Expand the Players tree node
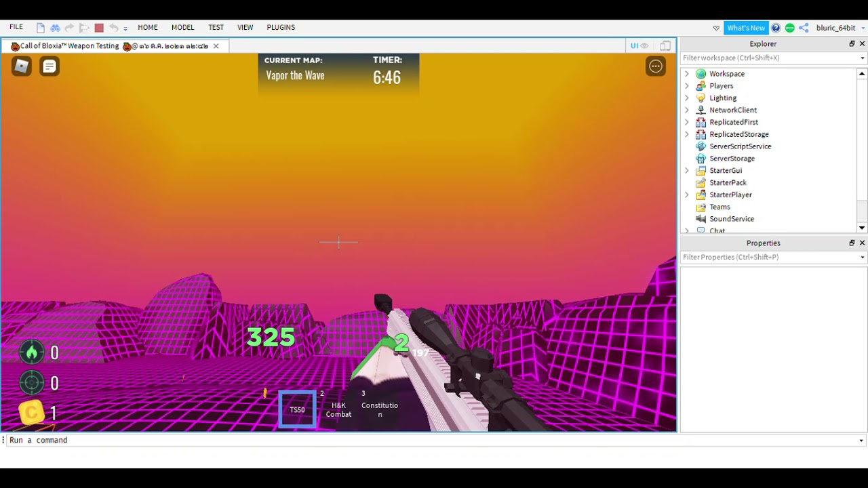Viewport: 868px width, 488px height. (687, 86)
